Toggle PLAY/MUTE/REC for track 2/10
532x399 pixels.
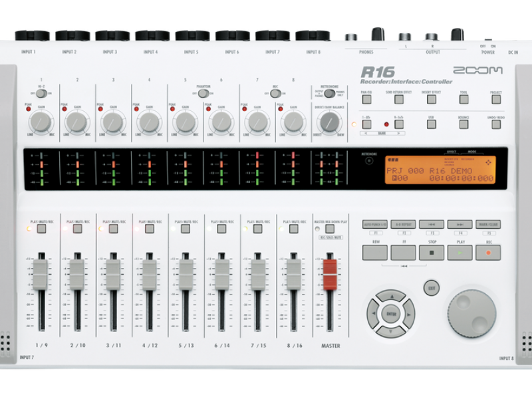point(77,229)
